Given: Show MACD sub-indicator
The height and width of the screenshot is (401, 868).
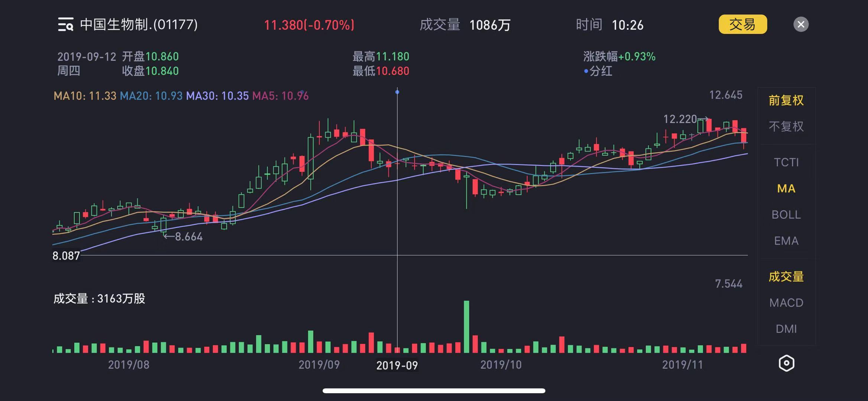Looking at the screenshot, I should [x=786, y=303].
